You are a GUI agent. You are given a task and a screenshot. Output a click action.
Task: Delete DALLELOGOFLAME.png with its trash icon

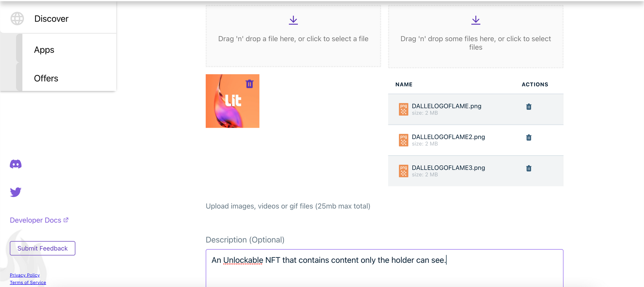[529, 107]
